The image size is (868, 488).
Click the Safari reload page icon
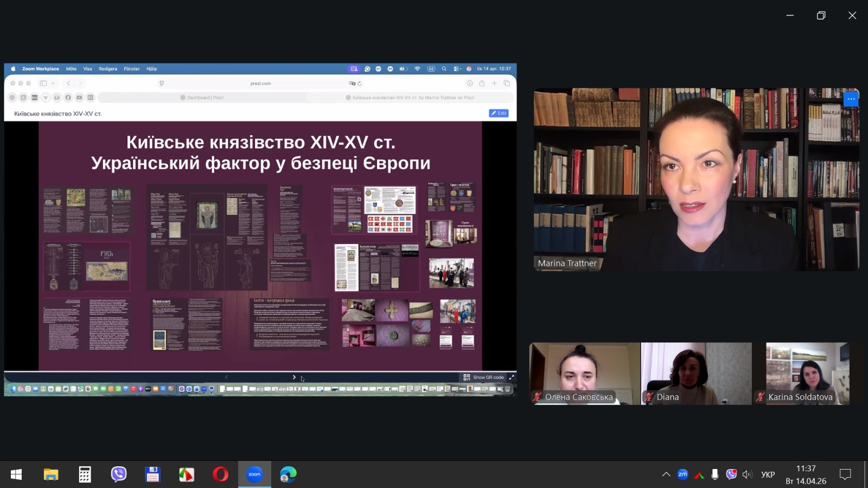[360, 84]
